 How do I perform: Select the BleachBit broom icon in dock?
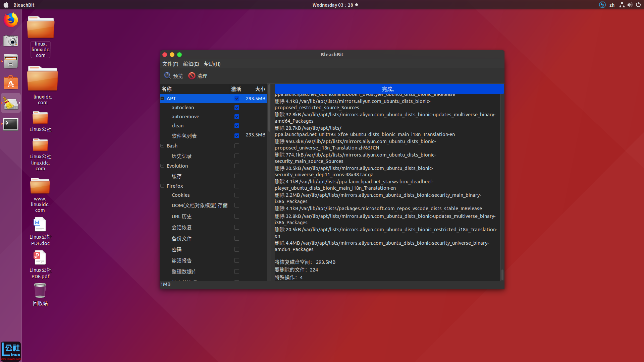coord(11,103)
